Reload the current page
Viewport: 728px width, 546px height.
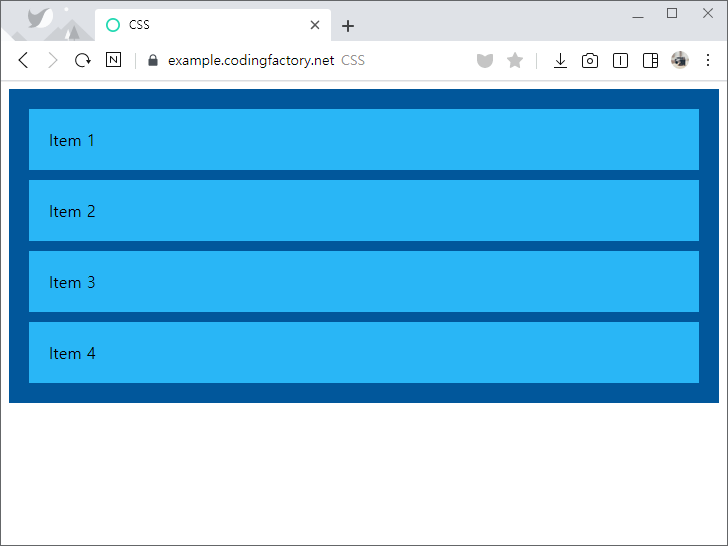[x=83, y=60]
